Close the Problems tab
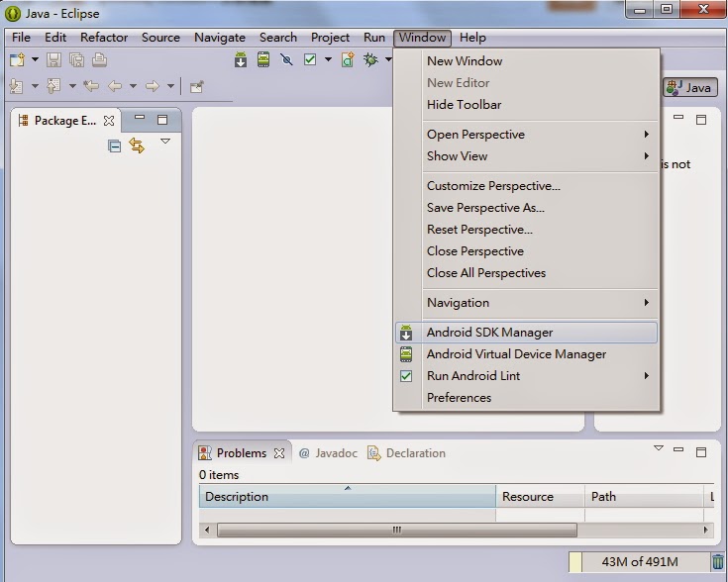Image resolution: width=728 pixels, height=582 pixels. click(x=279, y=453)
